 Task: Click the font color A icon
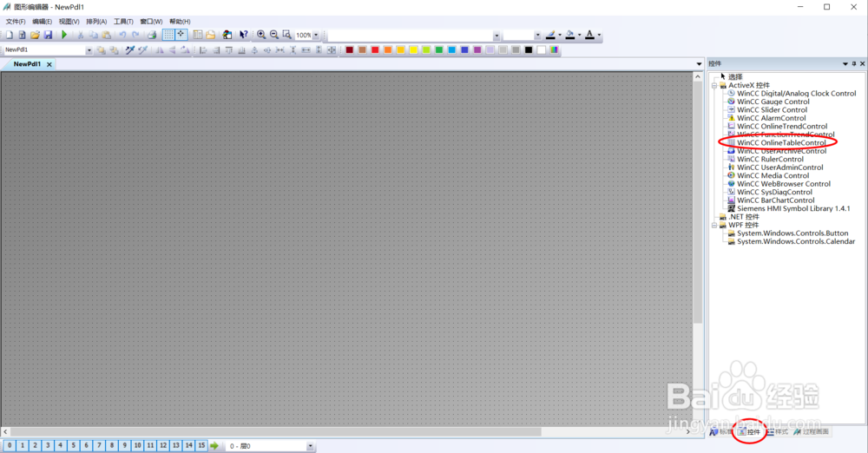coord(589,35)
